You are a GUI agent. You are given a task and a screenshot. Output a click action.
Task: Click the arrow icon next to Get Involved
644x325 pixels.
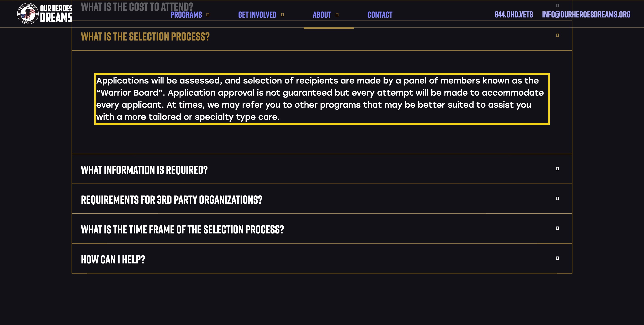click(282, 15)
